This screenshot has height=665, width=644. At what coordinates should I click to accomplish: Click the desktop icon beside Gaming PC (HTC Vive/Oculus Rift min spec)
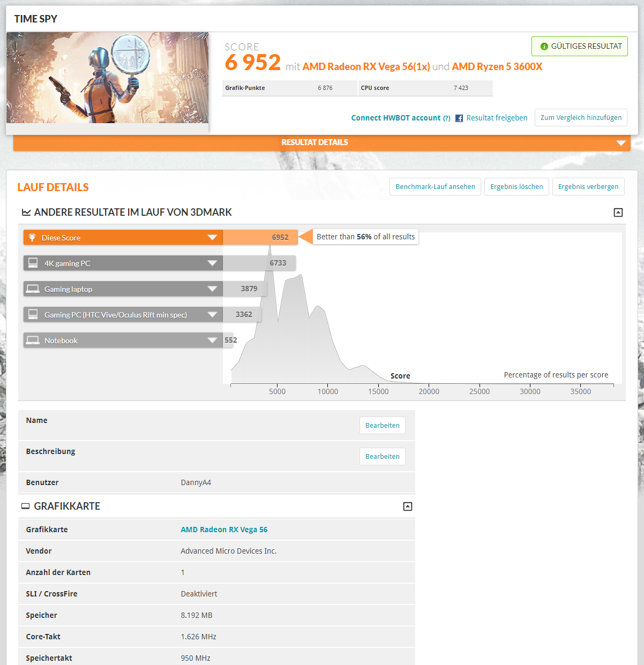pos(33,314)
